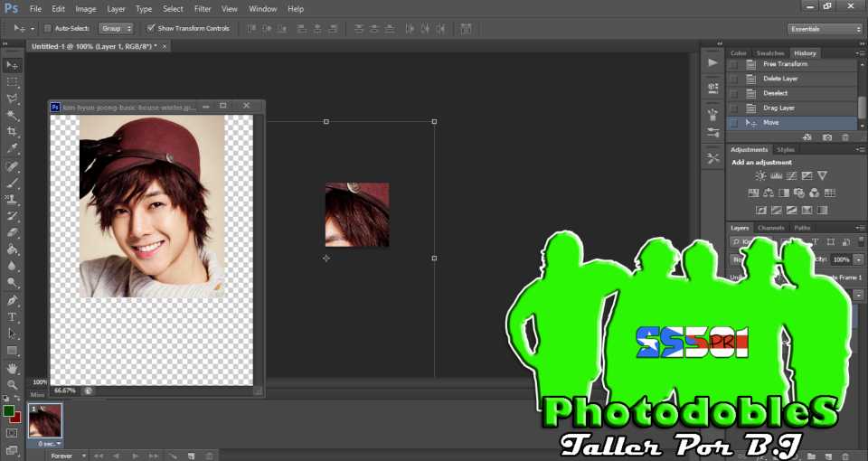Set history brush source at Move state
This screenshot has height=461, width=868.
coord(733,123)
